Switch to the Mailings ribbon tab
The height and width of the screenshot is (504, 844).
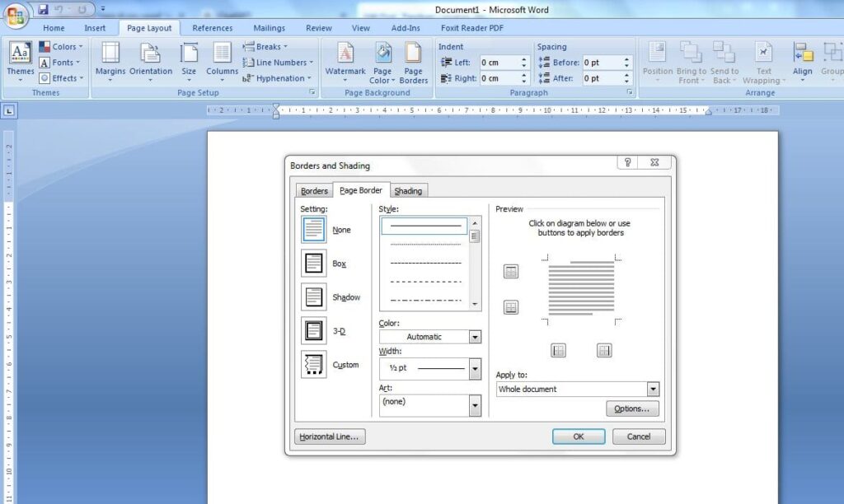coord(270,28)
